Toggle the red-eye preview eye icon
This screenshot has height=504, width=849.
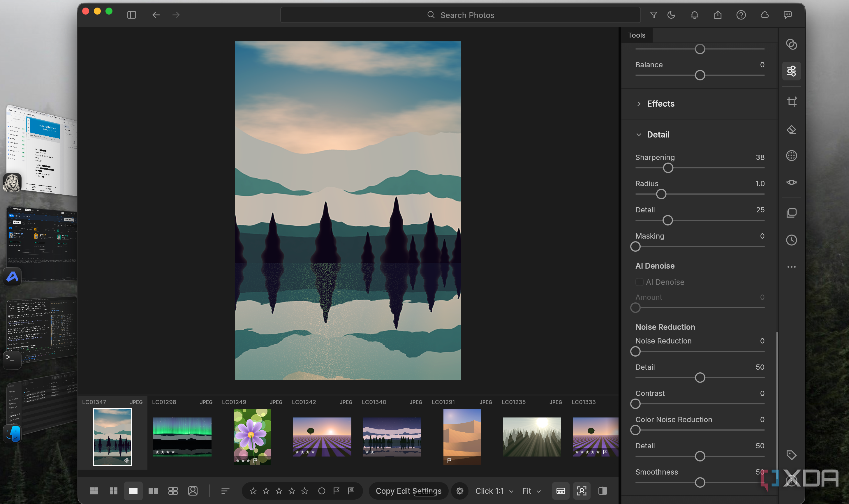coord(792,182)
